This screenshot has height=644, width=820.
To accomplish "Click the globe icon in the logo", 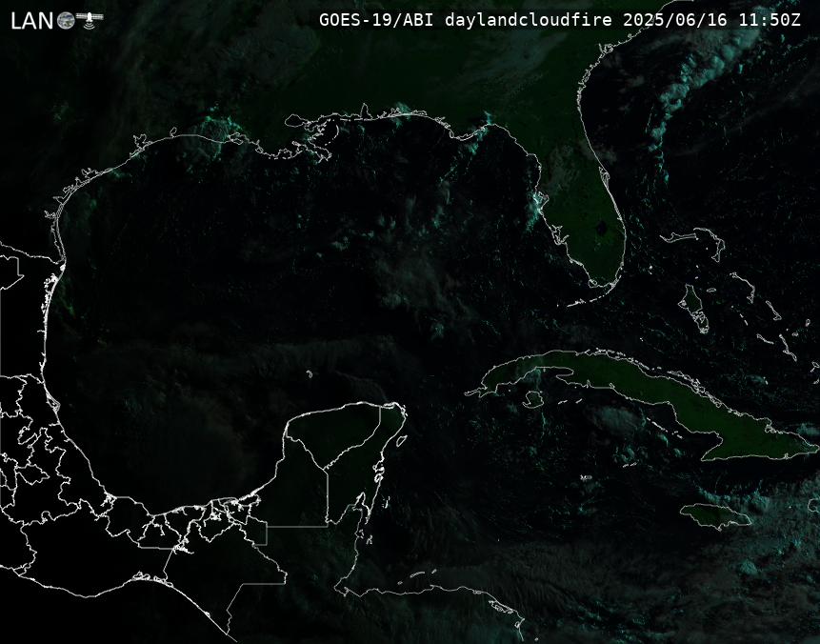I will (66, 21).
